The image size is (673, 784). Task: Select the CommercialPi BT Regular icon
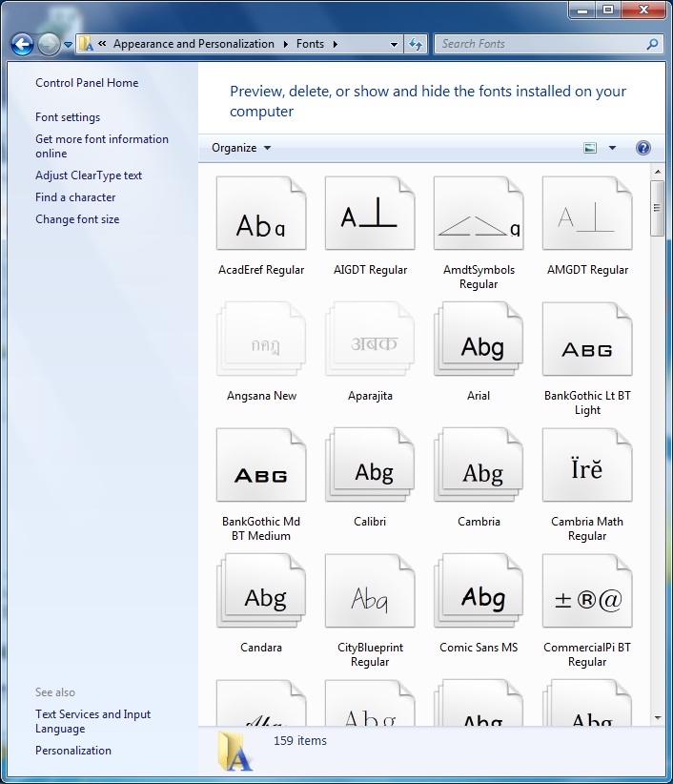point(587,591)
